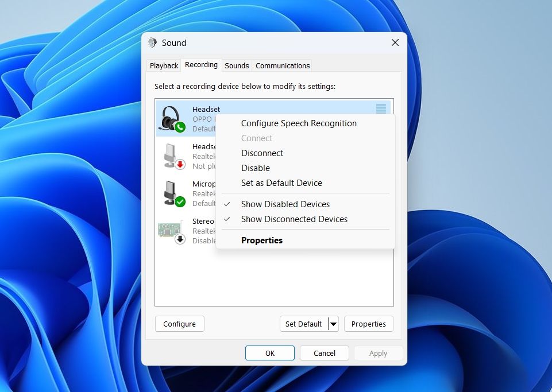Click the level meter bars beside Headset
The width and height of the screenshot is (552, 392).
click(x=381, y=108)
